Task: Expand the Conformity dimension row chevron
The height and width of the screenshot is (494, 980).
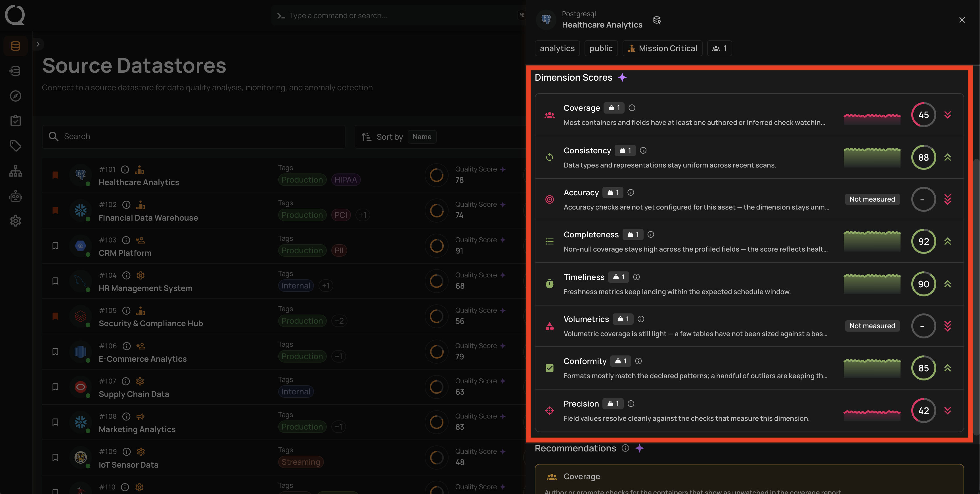Action: tap(948, 369)
